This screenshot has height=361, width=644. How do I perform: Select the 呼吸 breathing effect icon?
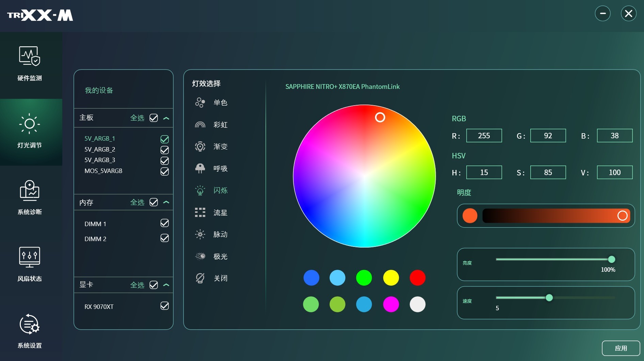click(200, 168)
